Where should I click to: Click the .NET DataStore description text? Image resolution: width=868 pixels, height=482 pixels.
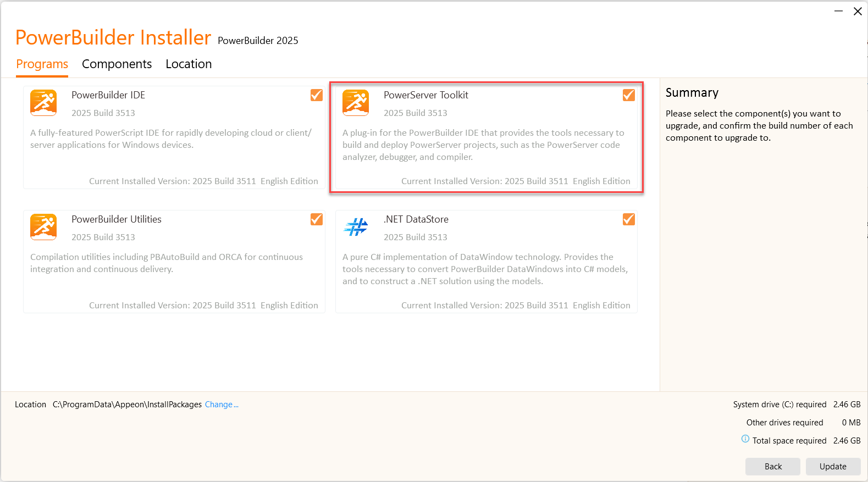485,269
